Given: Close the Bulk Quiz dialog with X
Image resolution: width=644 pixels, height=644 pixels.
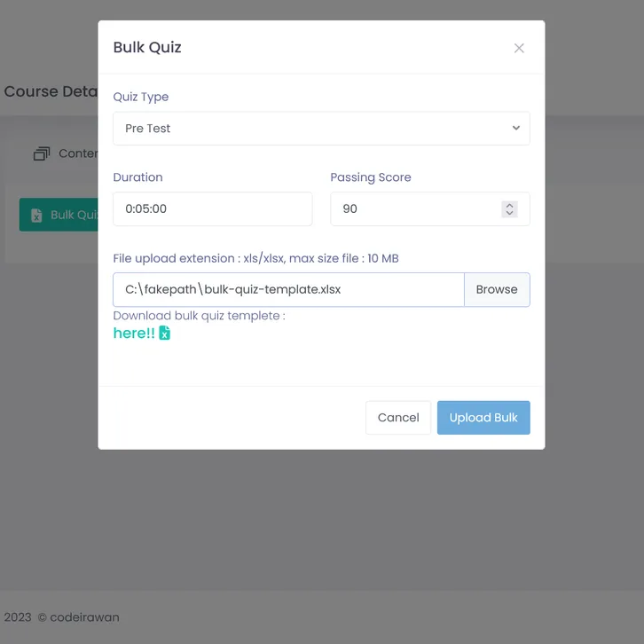Looking at the screenshot, I should pyautogui.click(x=519, y=48).
